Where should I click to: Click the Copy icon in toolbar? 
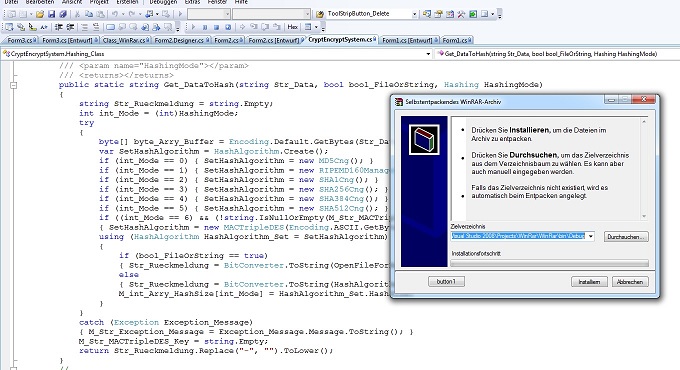[89, 14]
